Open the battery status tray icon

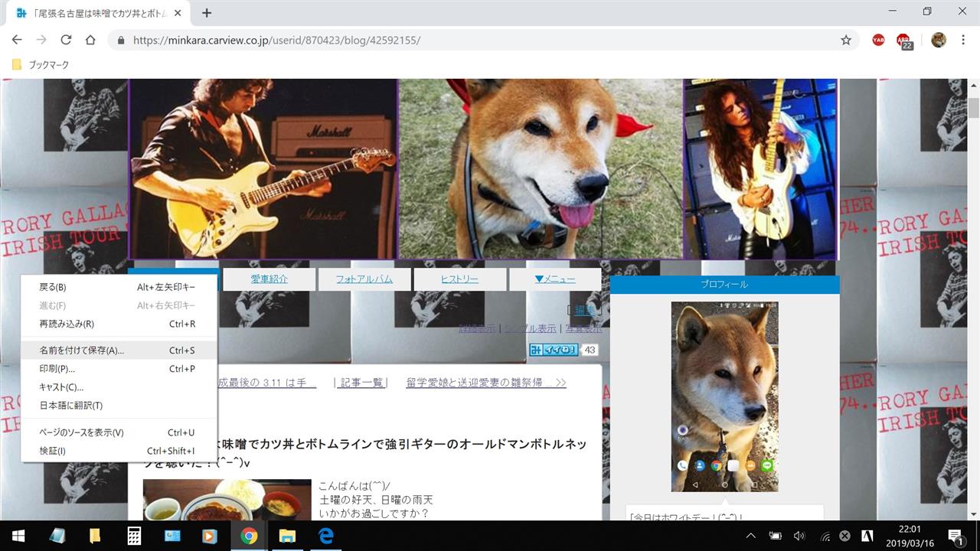click(775, 536)
